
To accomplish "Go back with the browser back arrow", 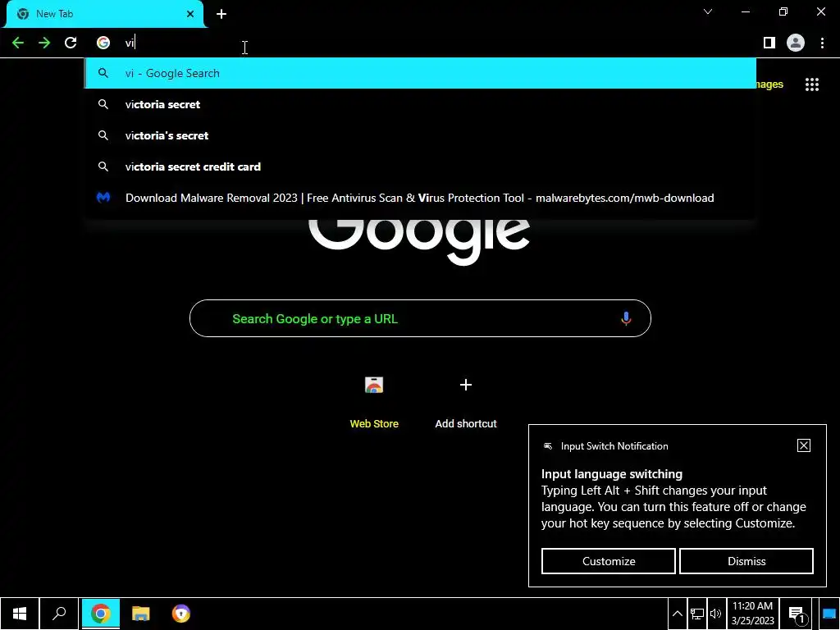I will click(18, 43).
